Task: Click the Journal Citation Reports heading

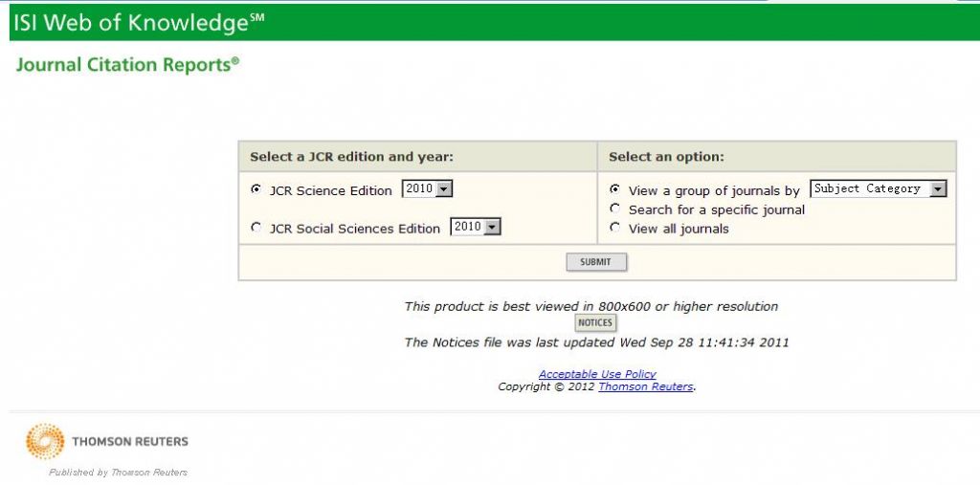Action: [x=127, y=64]
